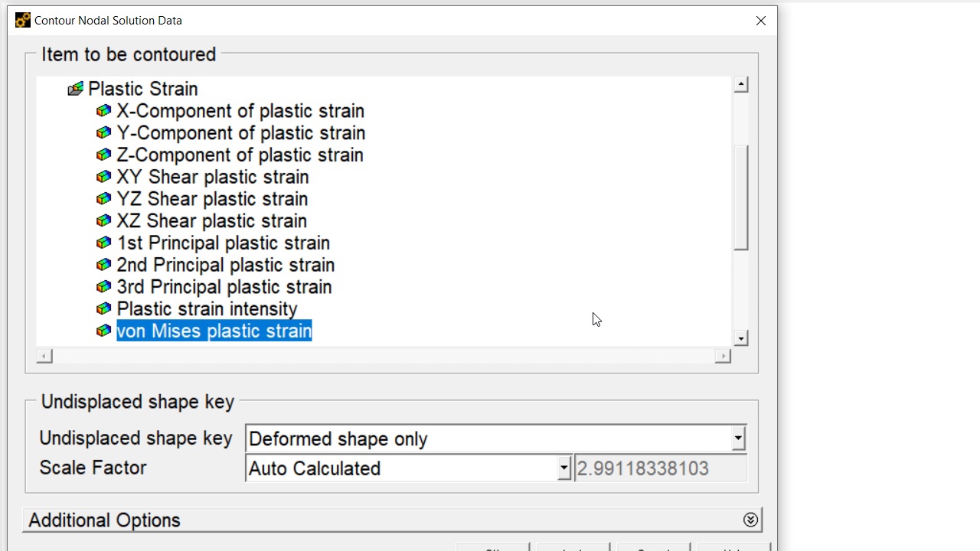The height and width of the screenshot is (551, 980).
Task: Choose 2nd Principal plastic strain
Action: tap(225, 266)
